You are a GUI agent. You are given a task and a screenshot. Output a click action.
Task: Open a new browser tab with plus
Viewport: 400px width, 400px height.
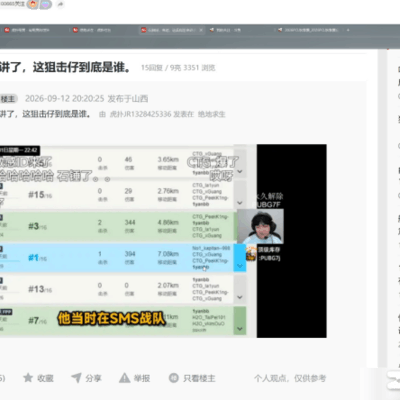pyautogui.click(x=348, y=30)
